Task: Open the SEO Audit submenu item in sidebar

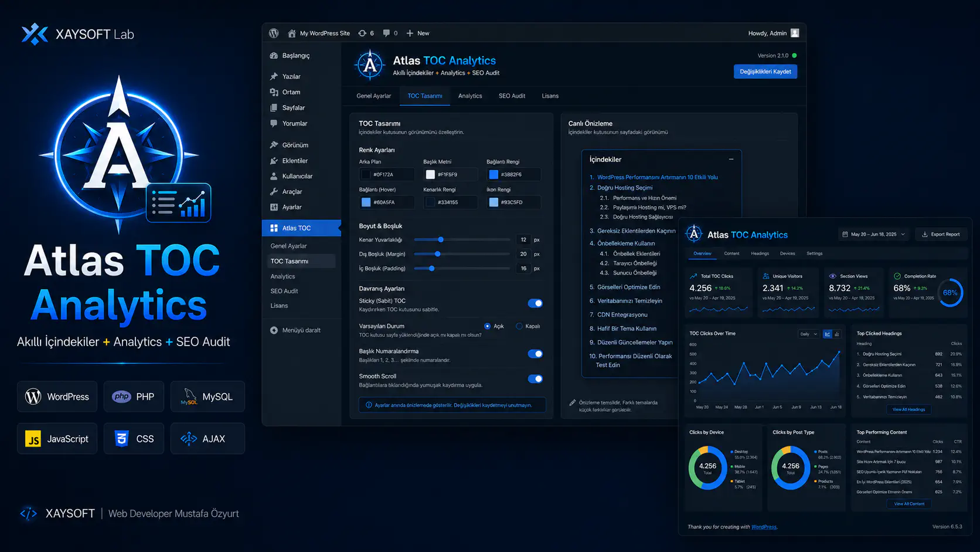Action: [284, 291]
